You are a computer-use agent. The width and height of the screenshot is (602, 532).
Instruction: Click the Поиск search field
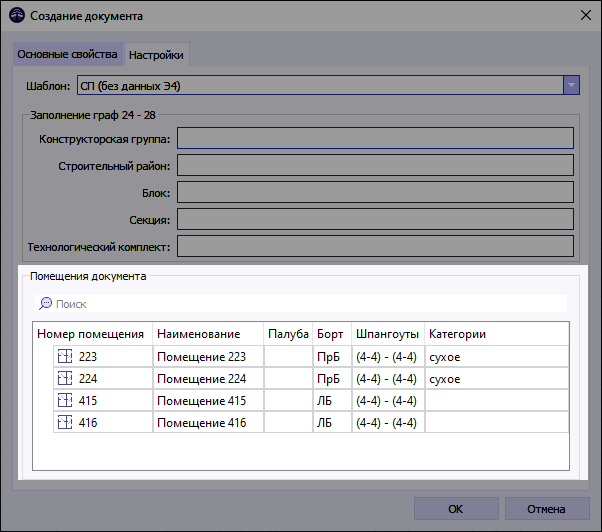tap(301, 304)
